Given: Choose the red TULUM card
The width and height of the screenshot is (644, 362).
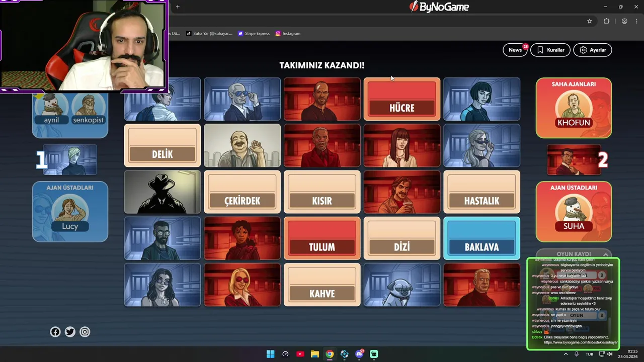Looking at the screenshot, I should (x=322, y=238).
